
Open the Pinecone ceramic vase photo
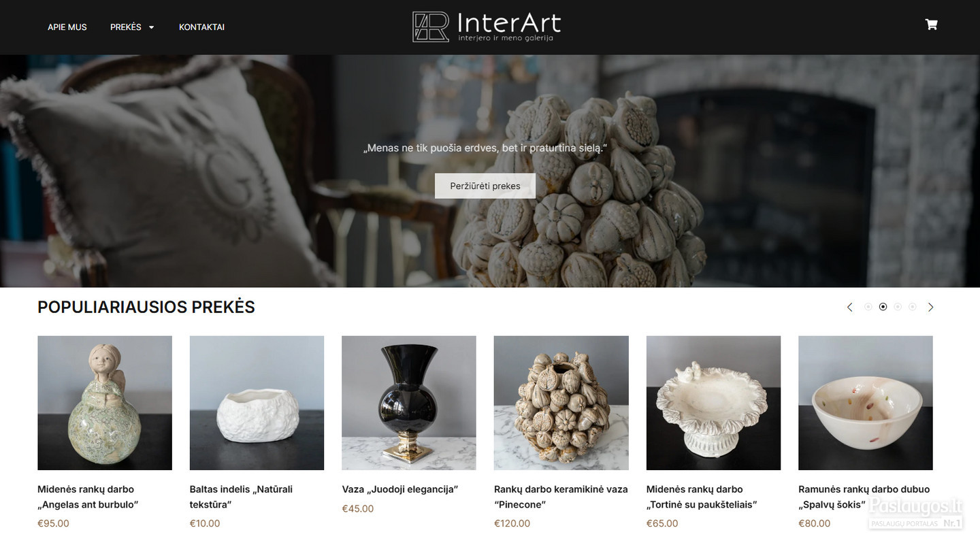[561, 403]
